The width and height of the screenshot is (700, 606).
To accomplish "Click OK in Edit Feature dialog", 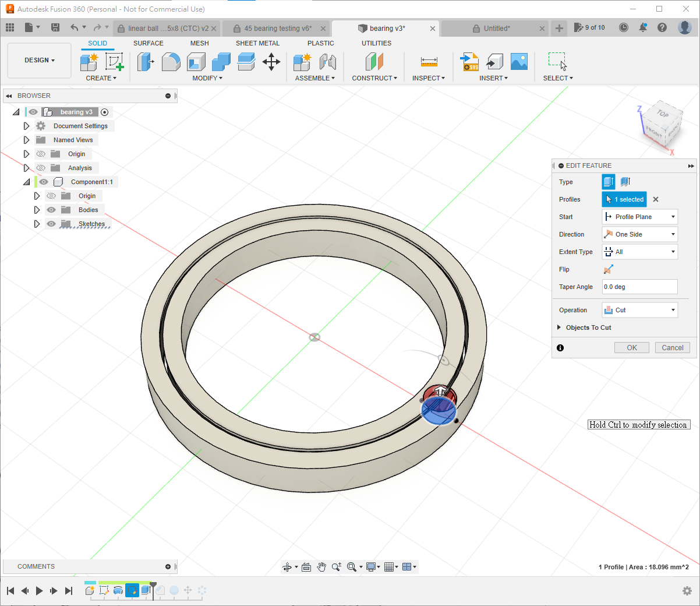I will point(632,348).
